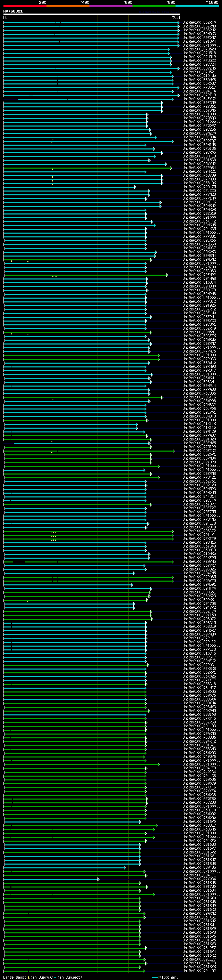Click the UniRef100_A7U519 label
Screen dimensions: 222x980
pyautogui.click(x=199, y=57)
